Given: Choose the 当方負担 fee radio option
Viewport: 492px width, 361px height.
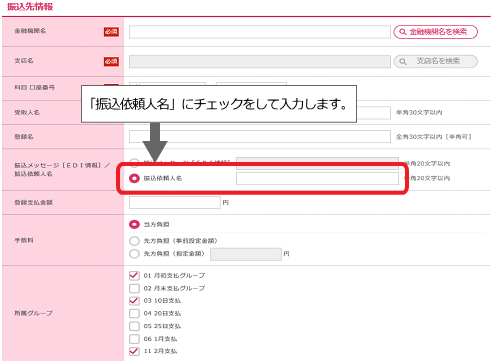Looking at the screenshot, I should click(x=134, y=224).
